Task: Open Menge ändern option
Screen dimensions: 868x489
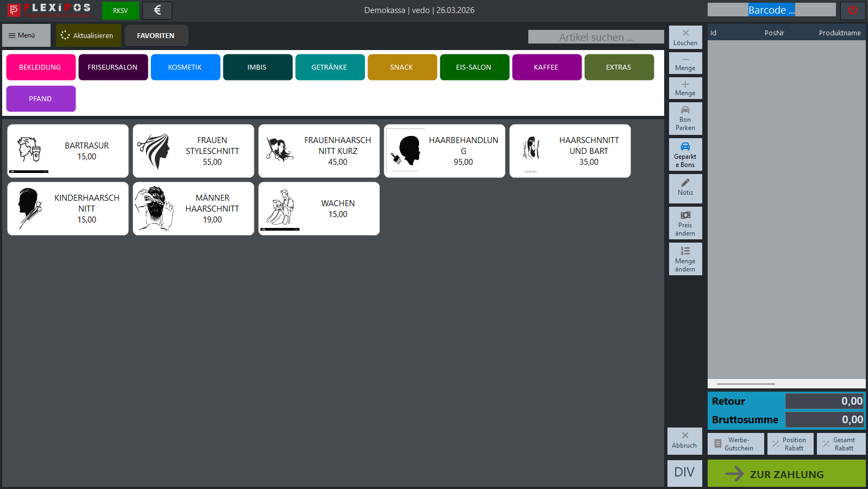Action: tap(685, 259)
